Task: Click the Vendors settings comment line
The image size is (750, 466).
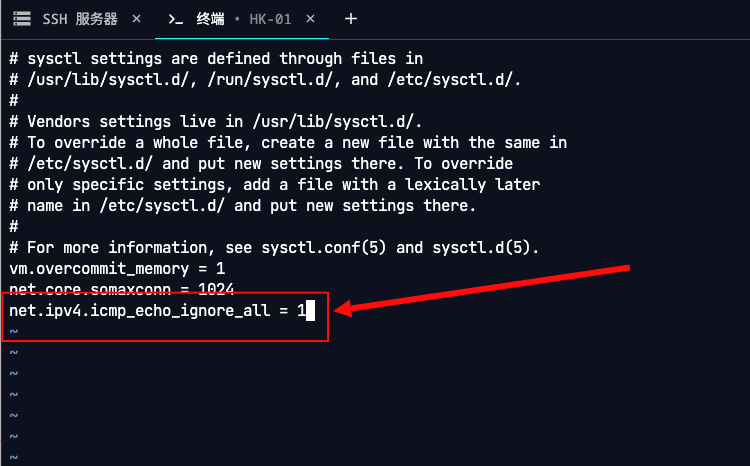Action: click(x=215, y=122)
